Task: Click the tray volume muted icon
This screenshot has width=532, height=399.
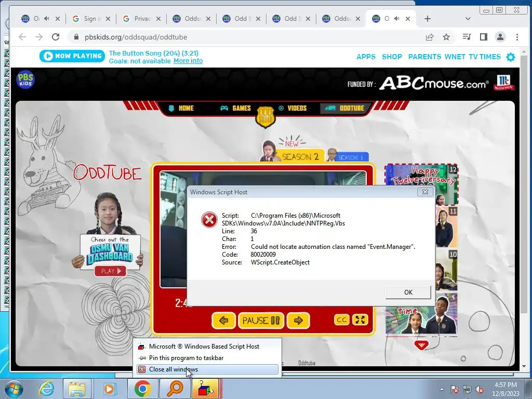Action: click(x=480, y=390)
